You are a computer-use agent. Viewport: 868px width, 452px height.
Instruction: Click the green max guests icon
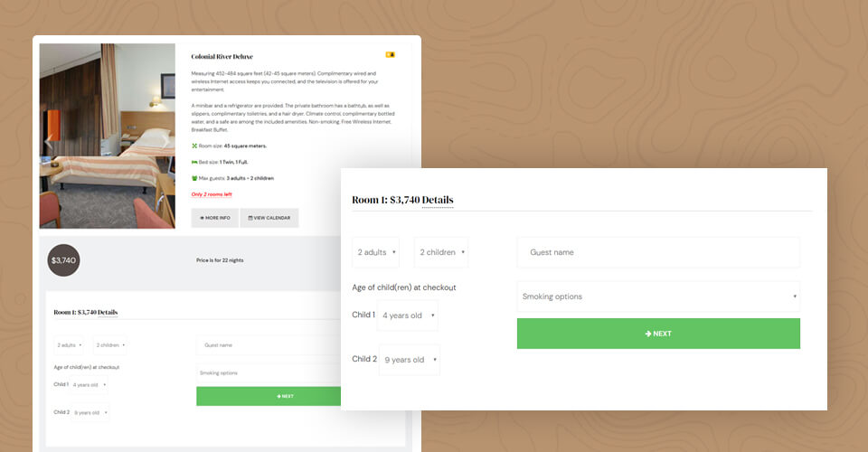tap(194, 178)
